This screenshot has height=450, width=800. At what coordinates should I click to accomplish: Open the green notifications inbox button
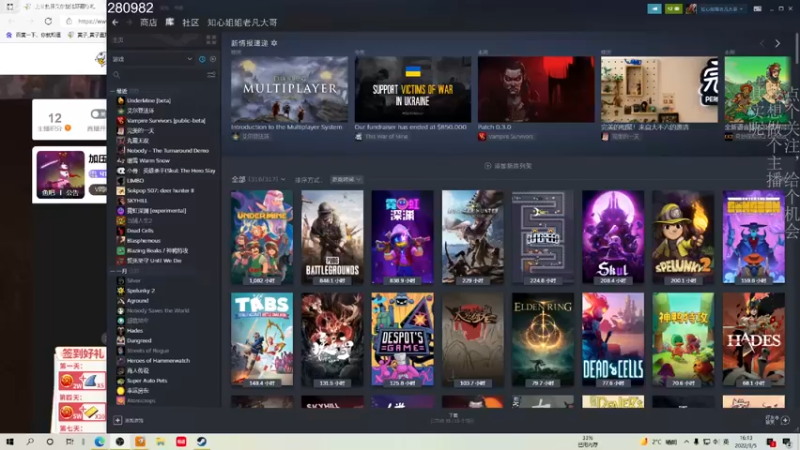point(673,9)
